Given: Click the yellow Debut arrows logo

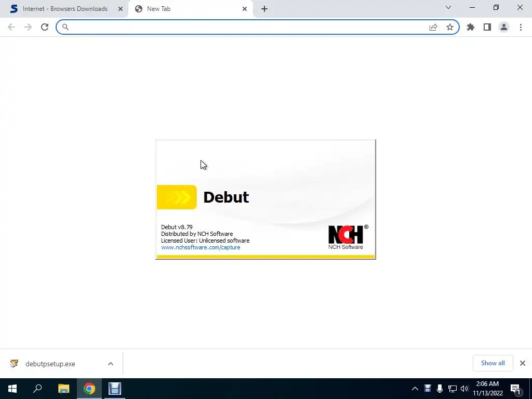Looking at the screenshot, I should pyautogui.click(x=177, y=197).
